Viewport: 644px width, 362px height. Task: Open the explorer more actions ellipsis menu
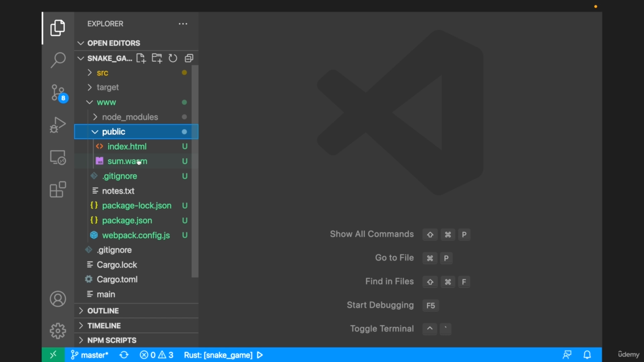tap(183, 24)
